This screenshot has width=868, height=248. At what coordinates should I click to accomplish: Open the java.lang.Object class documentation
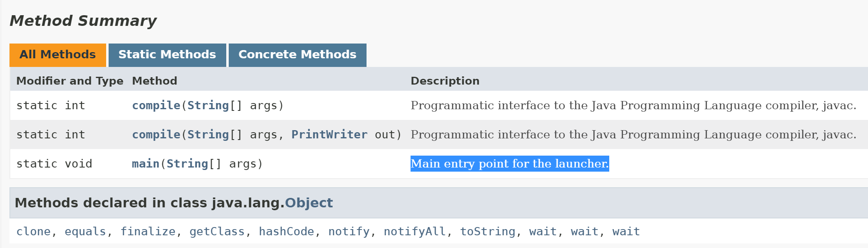(x=309, y=202)
